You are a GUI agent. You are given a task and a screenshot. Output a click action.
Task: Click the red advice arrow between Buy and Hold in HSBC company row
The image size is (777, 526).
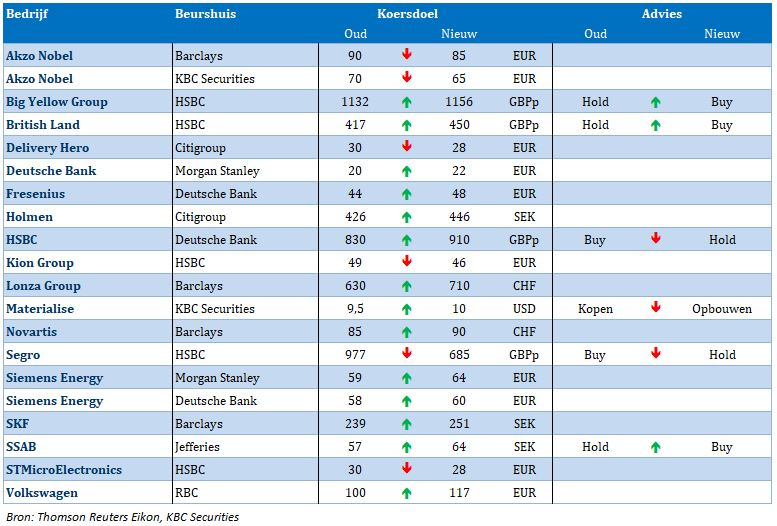coord(656,238)
